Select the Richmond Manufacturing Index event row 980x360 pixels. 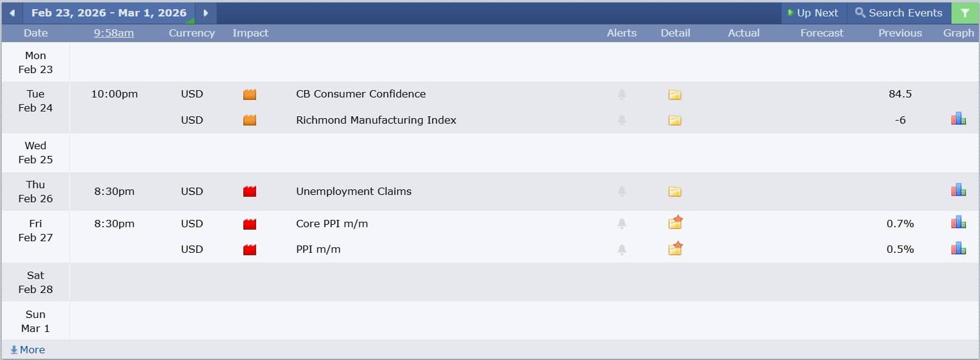pos(376,120)
